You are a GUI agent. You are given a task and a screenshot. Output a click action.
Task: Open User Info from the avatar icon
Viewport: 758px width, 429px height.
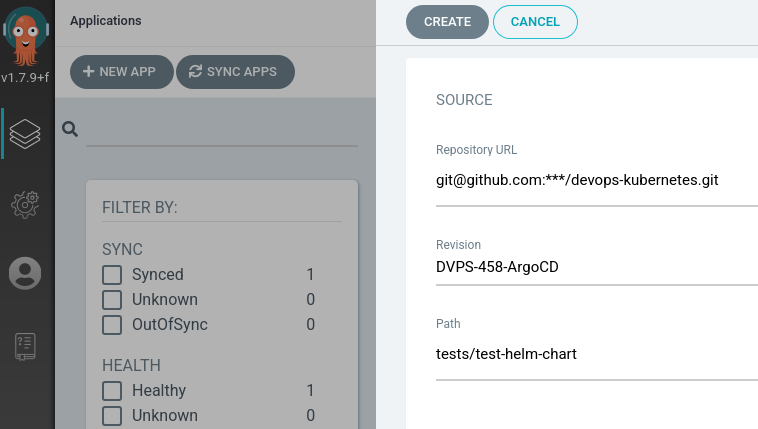point(25,273)
